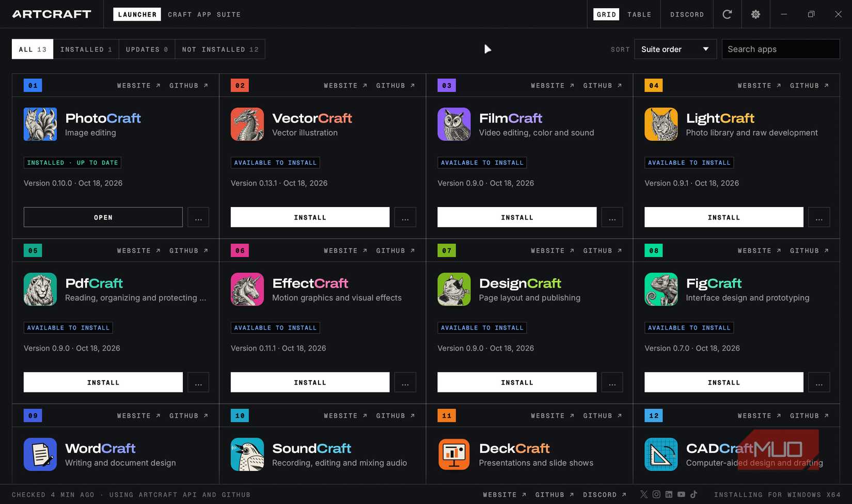Open more options for PdfCraft
Viewport: 852px width, 504px height.
(x=198, y=383)
